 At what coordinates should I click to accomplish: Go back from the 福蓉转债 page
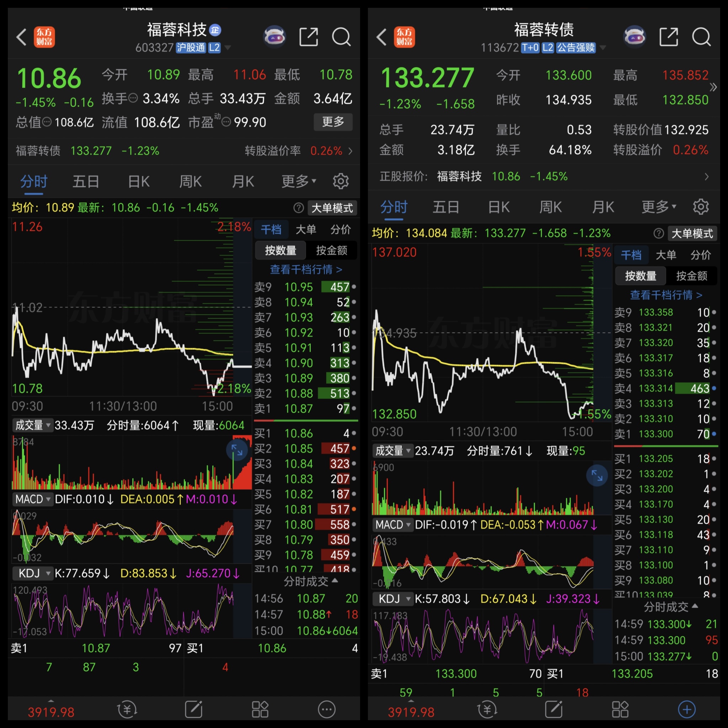(x=381, y=37)
